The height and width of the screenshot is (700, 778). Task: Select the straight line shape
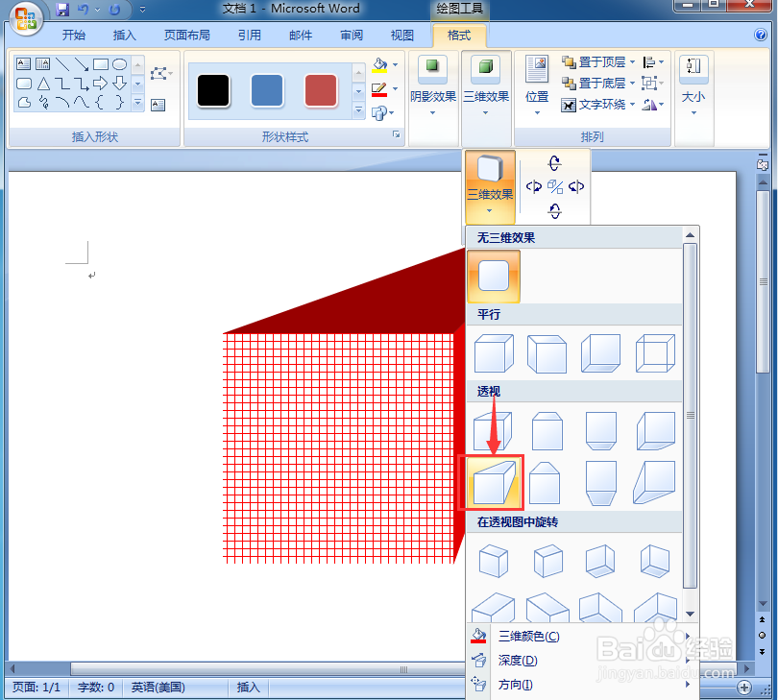point(62,64)
